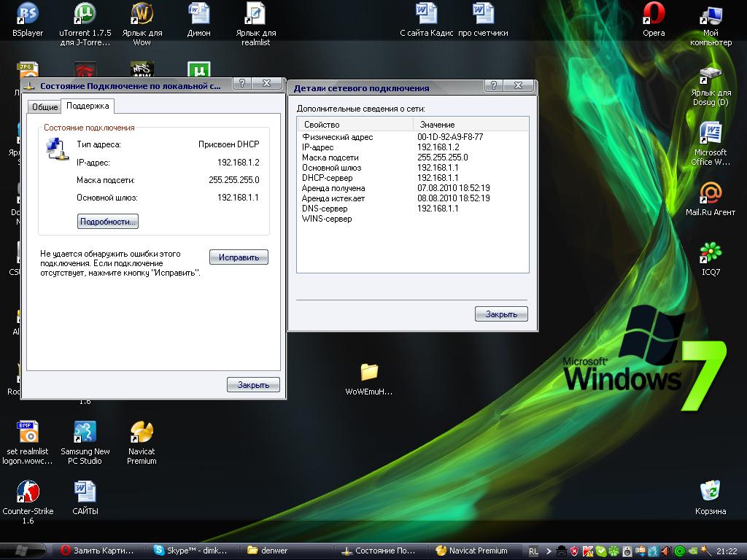Viewport: 747px width, 560px height.
Task: Launch Counter-Strike 1.6 desktop shortcut
Action: 28,492
